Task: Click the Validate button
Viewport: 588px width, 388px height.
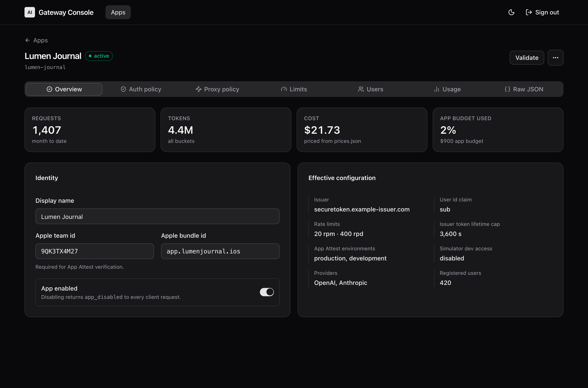Action: (527, 58)
